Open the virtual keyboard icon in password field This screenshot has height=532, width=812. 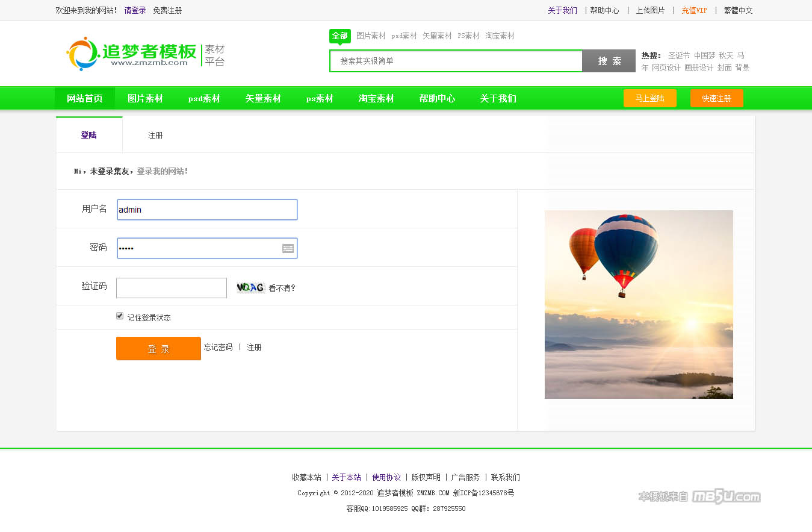tap(288, 248)
